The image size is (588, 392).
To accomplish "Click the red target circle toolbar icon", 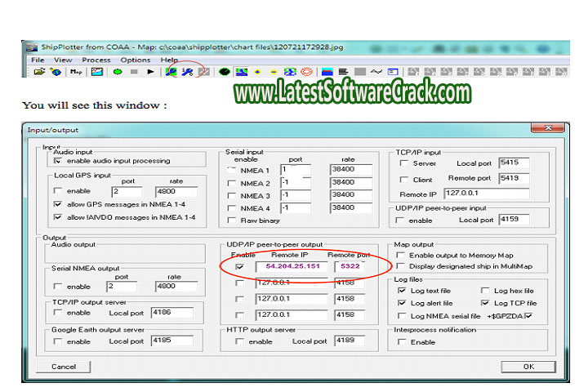I will [307, 72].
